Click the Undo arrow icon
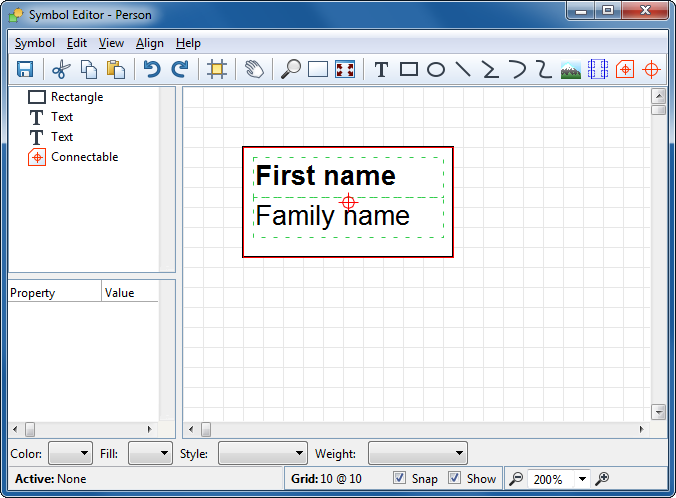The image size is (676, 498). (x=152, y=69)
